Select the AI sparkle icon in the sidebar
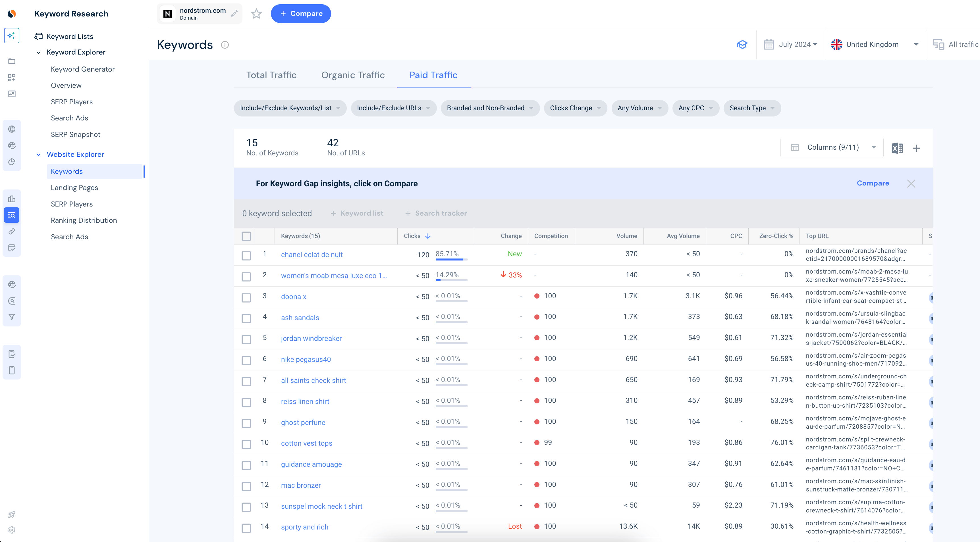Viewport: 980px width, 542px height. point(11,36)
